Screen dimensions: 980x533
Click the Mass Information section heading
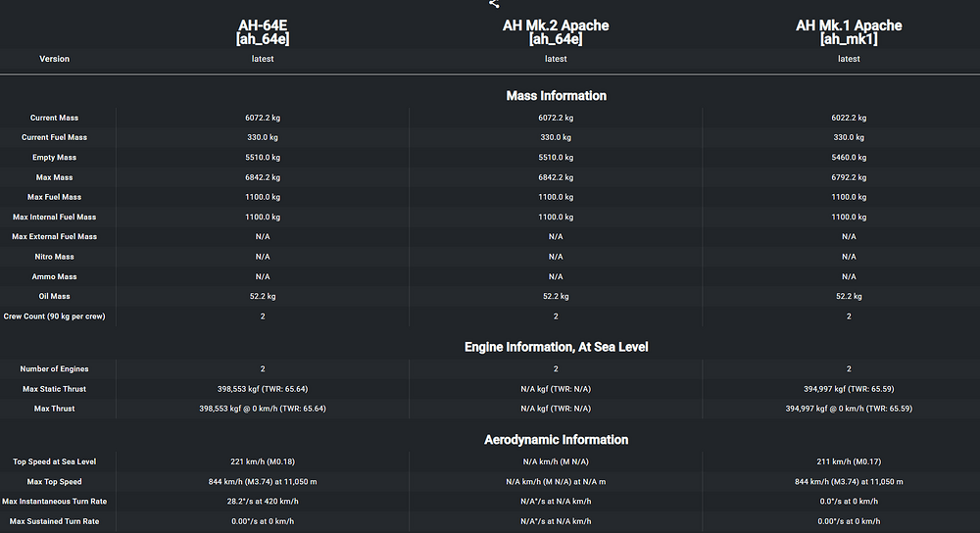click(x=556, y=96)
